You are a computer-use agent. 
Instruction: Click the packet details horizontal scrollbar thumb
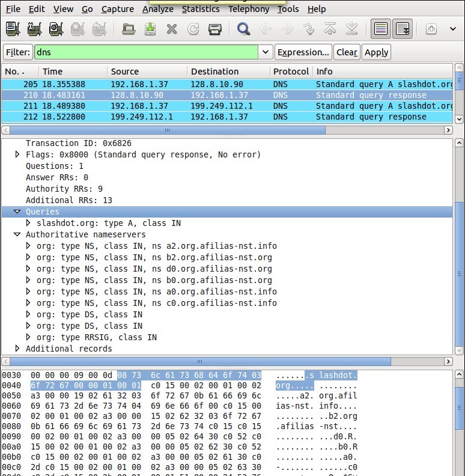(200, 361)
